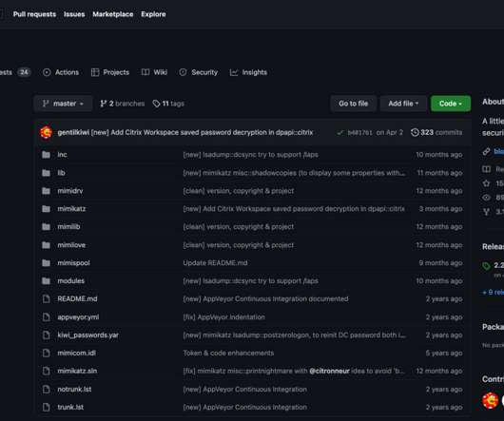This screenshot has width=504, height=421.
Task: Open the mimikatz.sln file name
Action: [77, 371]
